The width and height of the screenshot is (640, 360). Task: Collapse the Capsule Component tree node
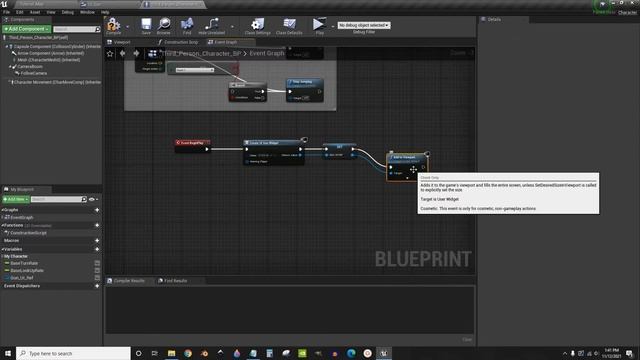7,47
